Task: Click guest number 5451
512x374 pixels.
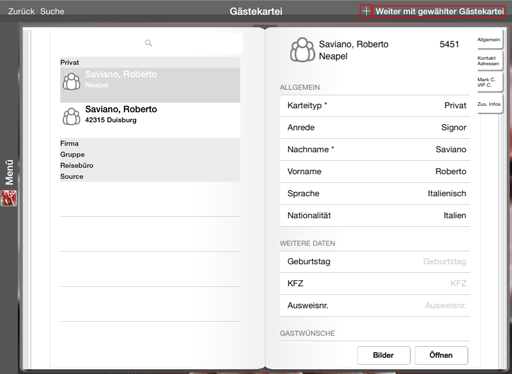Action: tap(449, 44)
